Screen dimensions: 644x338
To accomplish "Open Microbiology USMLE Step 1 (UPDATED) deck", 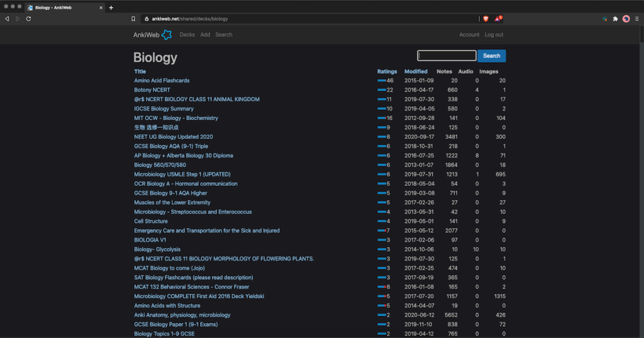I will point(182,174).
